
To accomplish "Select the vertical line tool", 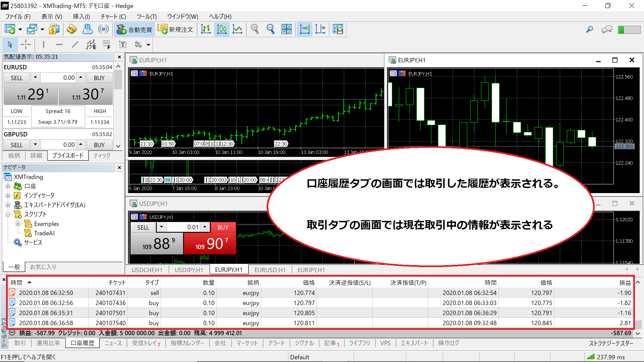I will (43, 44).
